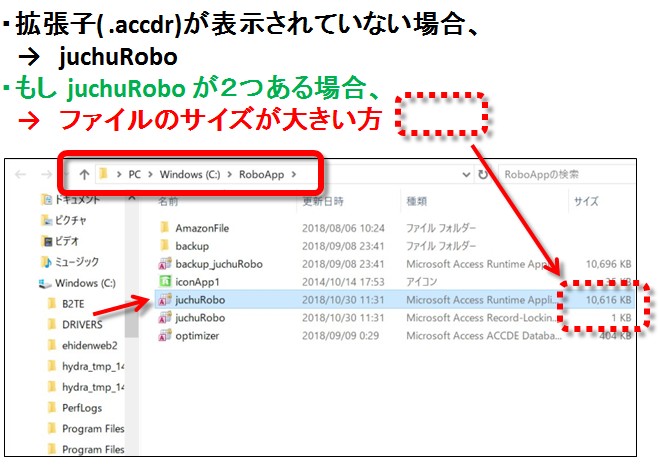Sort by サイズ column header

tap(586, 201)
